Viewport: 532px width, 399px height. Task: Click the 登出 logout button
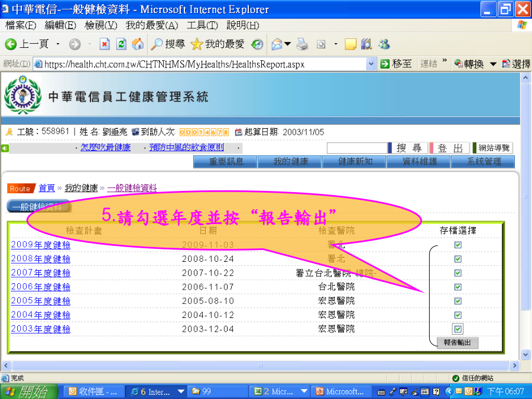[x=450, y=148]
